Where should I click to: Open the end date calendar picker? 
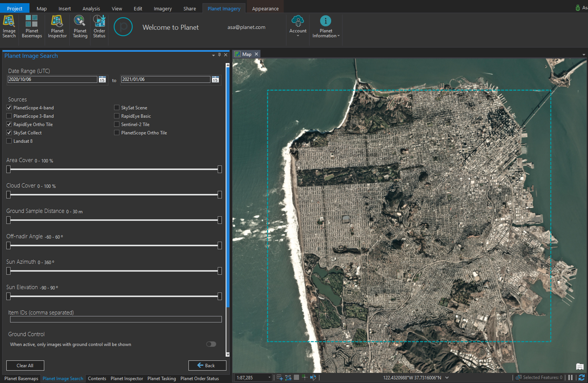pyautogui.click(x=215, y=79)
